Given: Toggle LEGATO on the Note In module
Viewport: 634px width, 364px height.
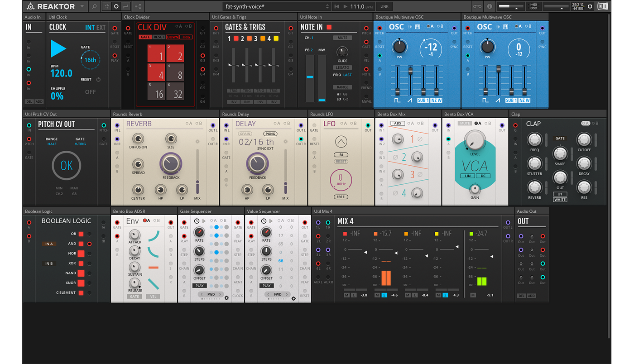Looking at the screenshot, I should click(342, 67).
